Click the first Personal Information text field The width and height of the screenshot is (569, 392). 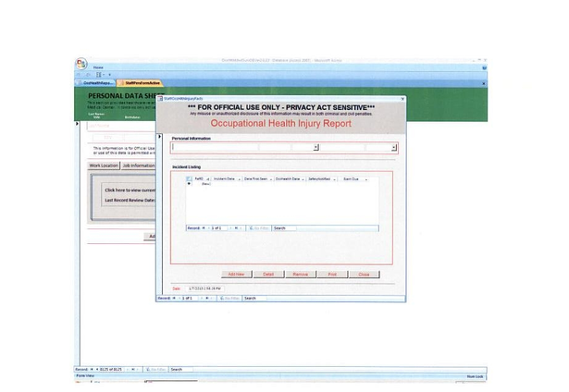tap(215, 147)
